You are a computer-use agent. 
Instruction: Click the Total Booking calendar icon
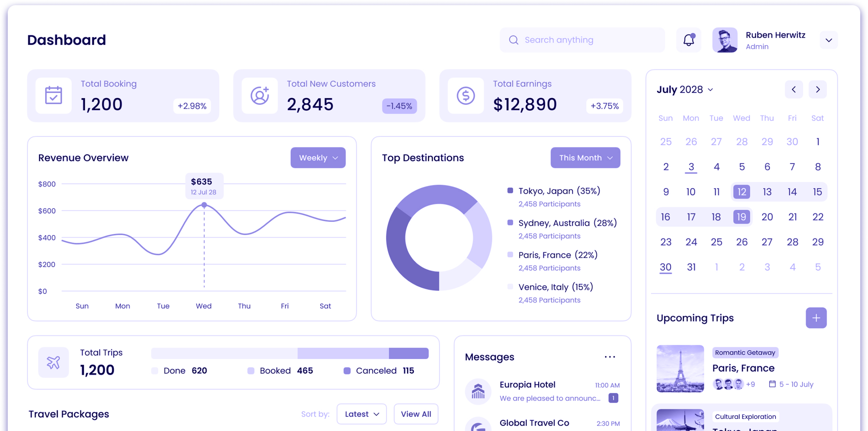coord(54,96)
